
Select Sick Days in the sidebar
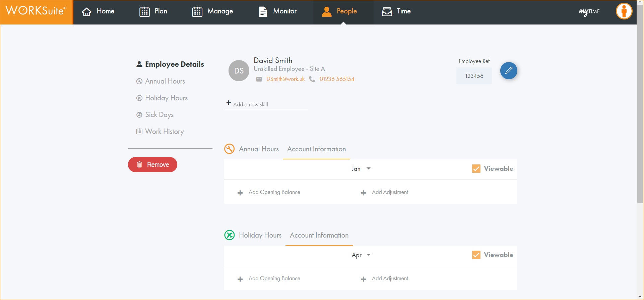click(x=159, y=115)
